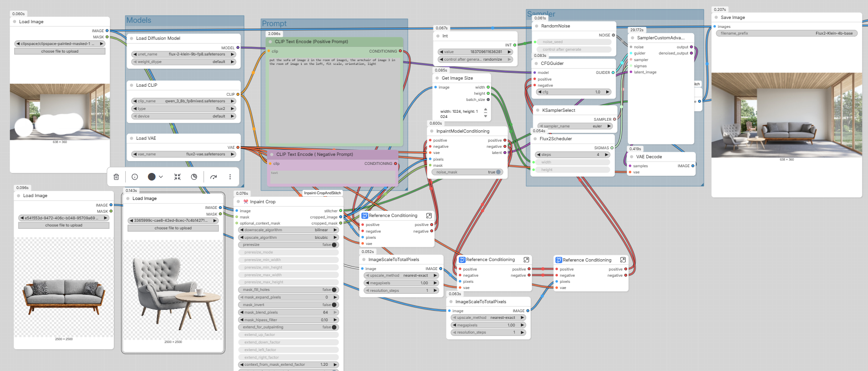Open the sampler_name euler dropdown
This screenshot has height=371, width=868.
(x=575, y=127)
